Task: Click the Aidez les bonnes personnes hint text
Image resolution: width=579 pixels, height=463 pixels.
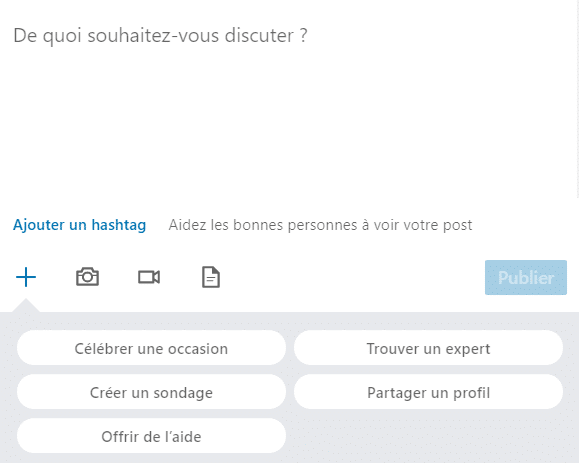Action: tap(320, 225)
